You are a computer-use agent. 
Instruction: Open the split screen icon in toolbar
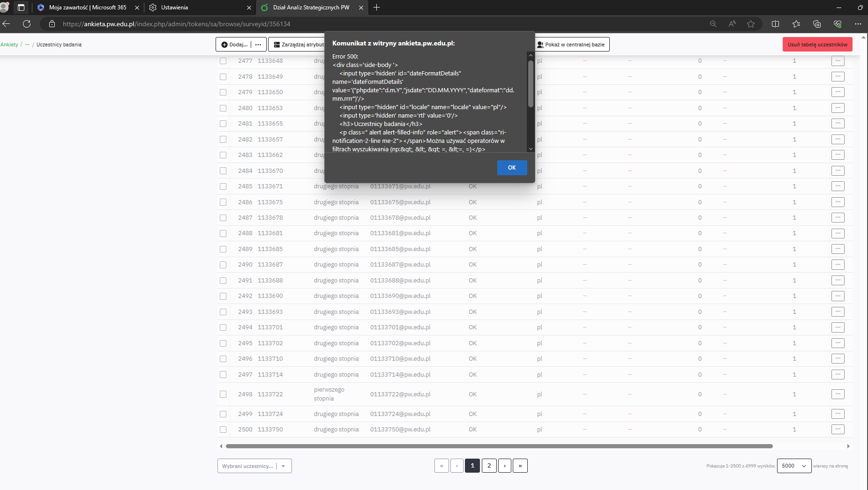tap(775, 24)
